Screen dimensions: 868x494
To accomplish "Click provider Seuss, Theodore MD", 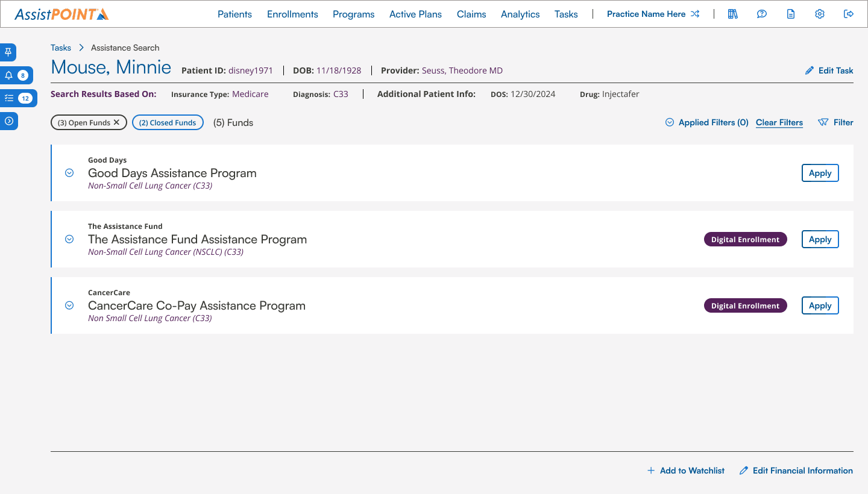I will [x=462, y=70].
